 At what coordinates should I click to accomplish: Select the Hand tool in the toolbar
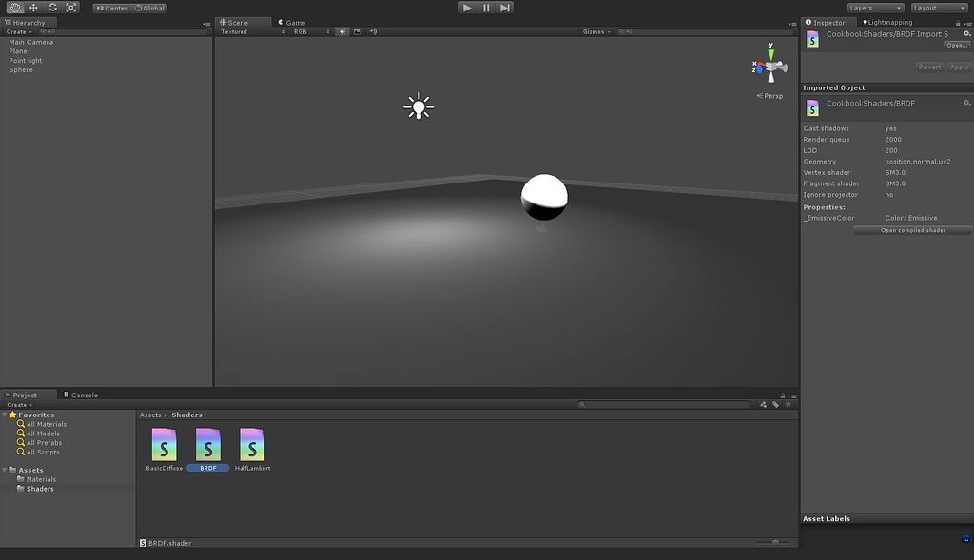[13, 7]
